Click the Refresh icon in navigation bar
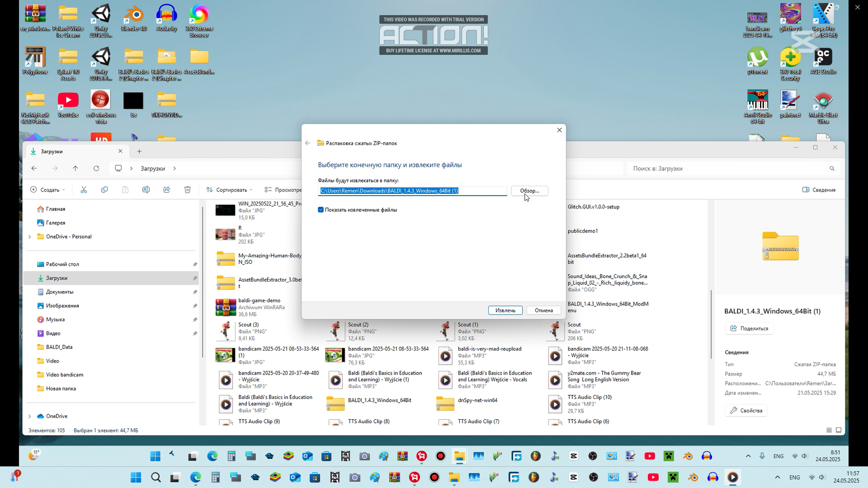The height and width of the screenshot is (488, 868). tap(96, 169)
